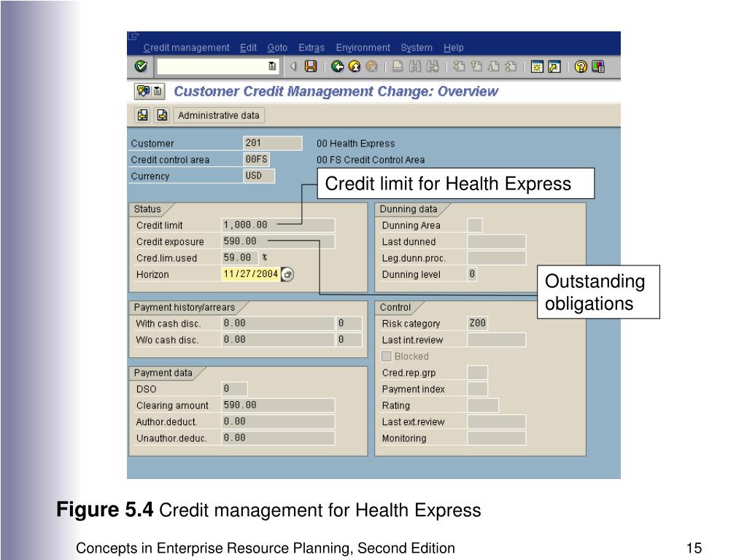Open the Help menu
The height and width of the screenshot is (560, 747).
[x=454, y=47]
